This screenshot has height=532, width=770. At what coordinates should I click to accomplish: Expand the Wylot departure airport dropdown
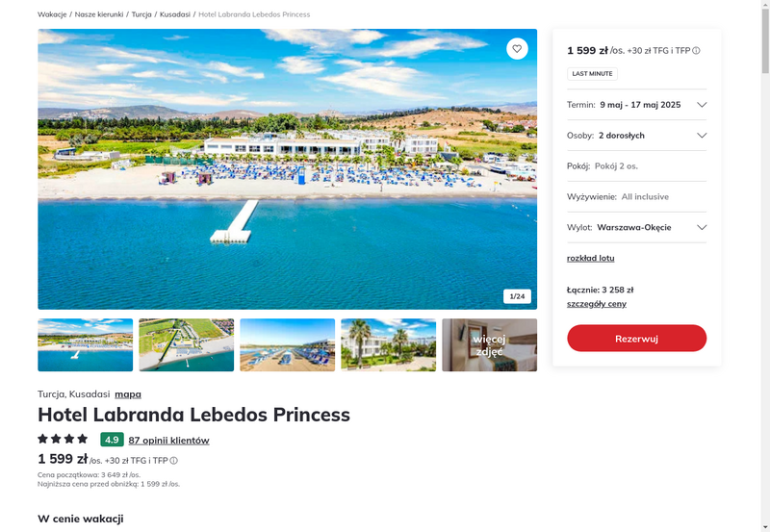coord(636,227)
